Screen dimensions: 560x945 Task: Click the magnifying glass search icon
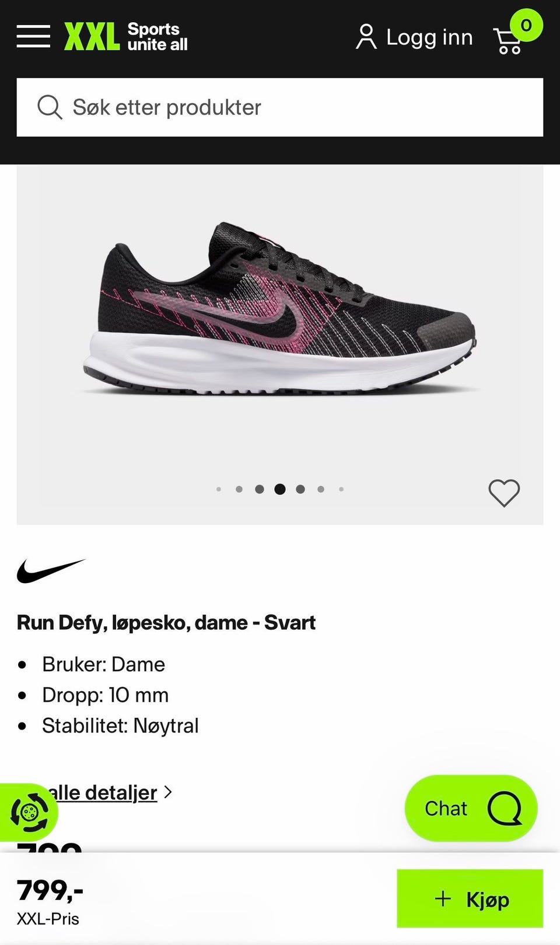pyautogui.click(x=50, y=107)
